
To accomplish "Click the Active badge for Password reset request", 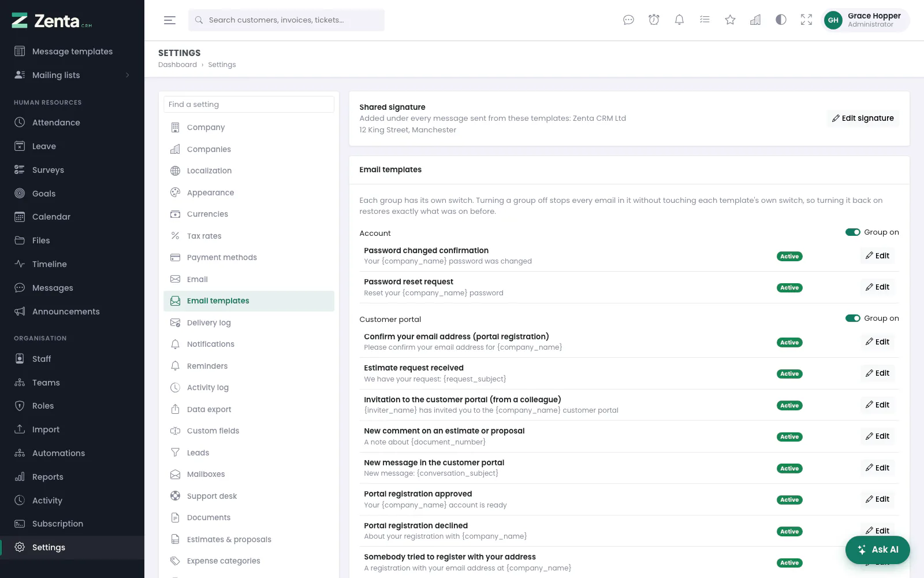I will coord(789,288).
